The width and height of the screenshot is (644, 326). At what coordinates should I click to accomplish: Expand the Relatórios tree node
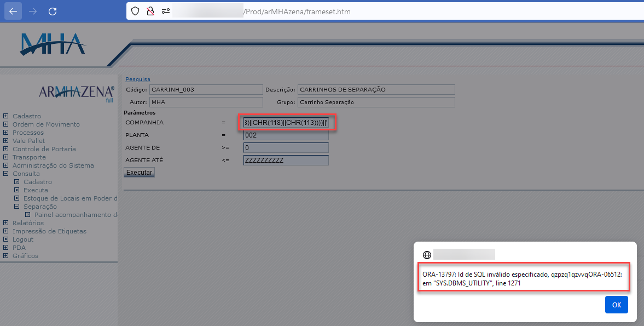point(6,223)
